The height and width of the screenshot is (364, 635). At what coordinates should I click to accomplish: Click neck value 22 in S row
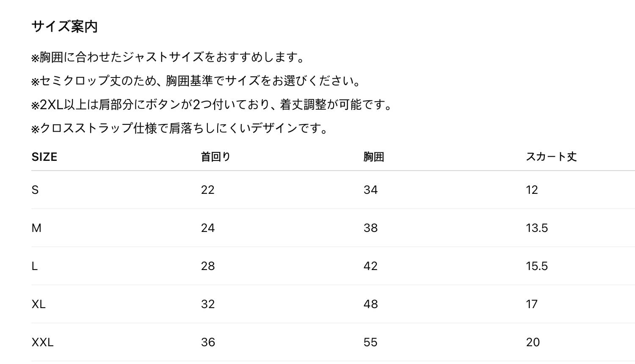(x=208, y=190)
